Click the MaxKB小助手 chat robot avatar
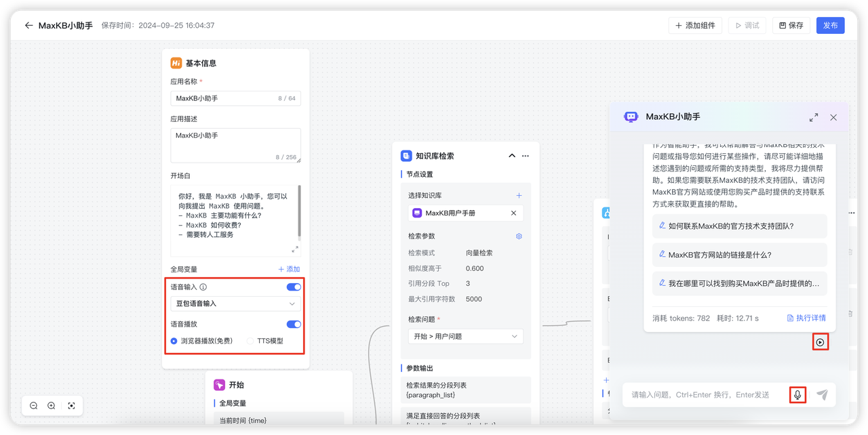Screen dimensions: 868x435 631,117
